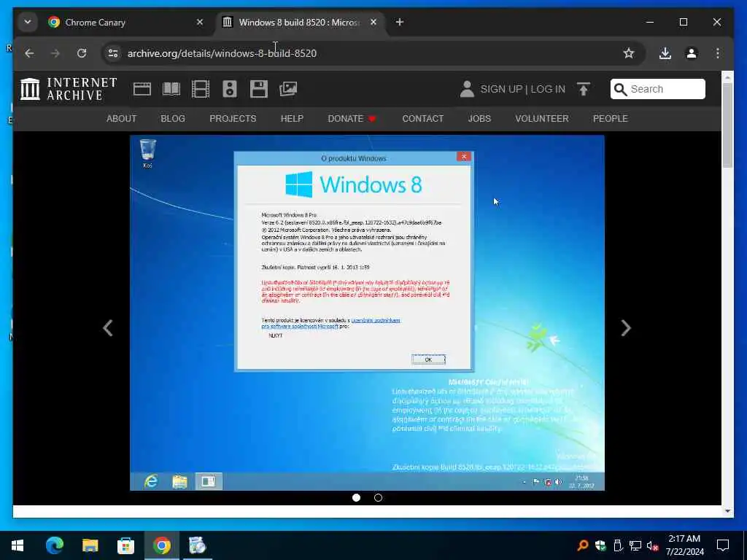Open the Chrome profile icon
747x560 pixels.
click(x=692, y=53)
